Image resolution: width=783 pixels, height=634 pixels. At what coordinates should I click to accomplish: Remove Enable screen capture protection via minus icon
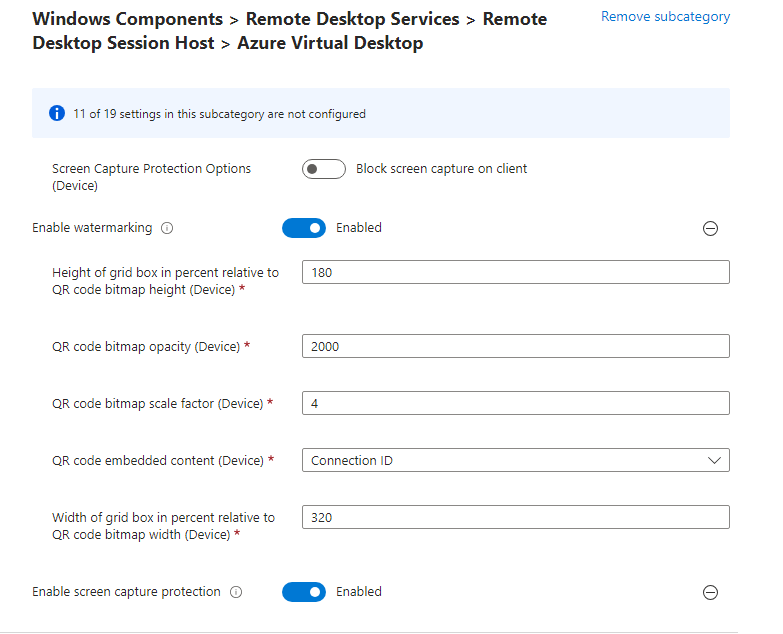pyautogui.click(x=710, y=593)
